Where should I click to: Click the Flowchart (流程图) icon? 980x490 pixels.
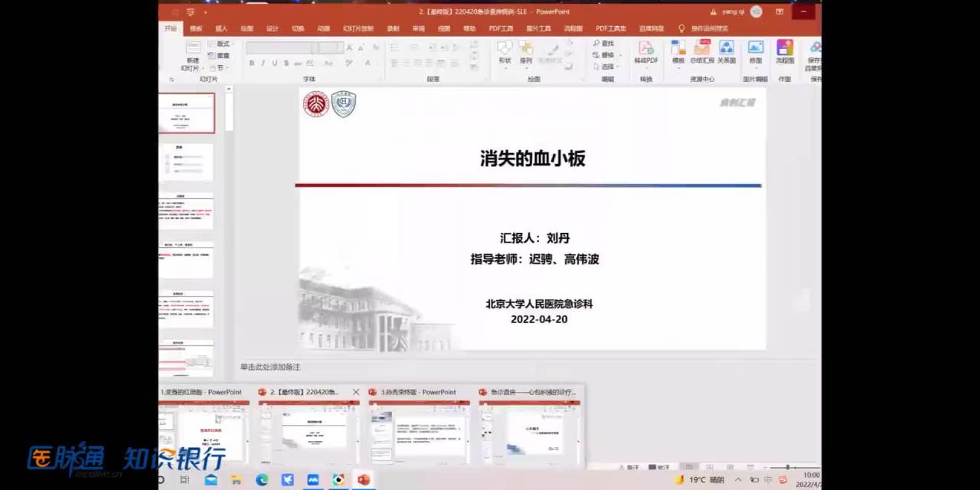click(x=785, y=49)
